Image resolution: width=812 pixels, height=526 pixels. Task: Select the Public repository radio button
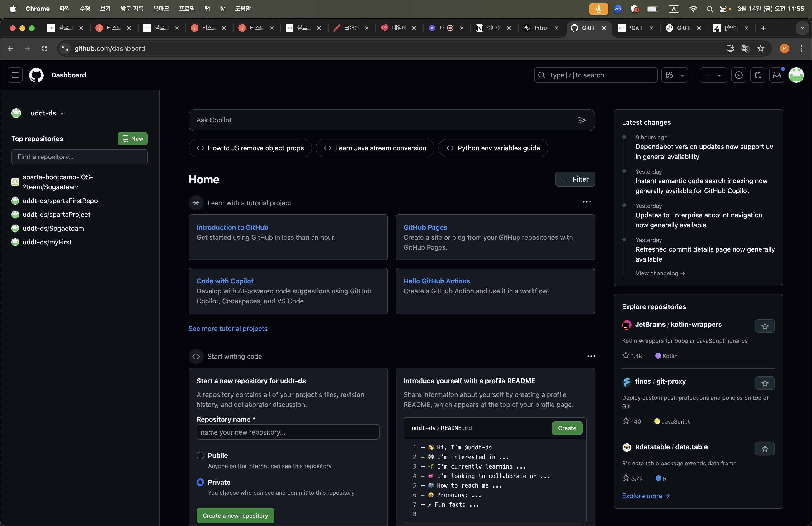pos(200,456)
